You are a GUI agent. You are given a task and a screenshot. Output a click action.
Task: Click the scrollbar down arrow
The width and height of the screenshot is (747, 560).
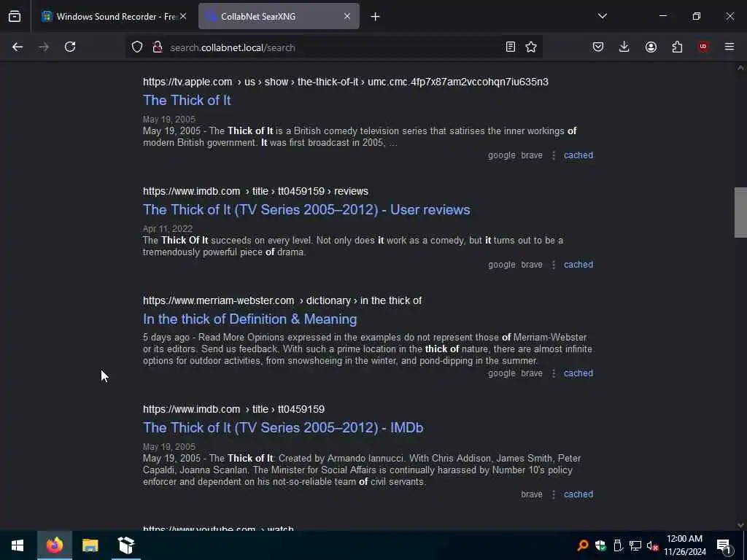click(740, 525)
